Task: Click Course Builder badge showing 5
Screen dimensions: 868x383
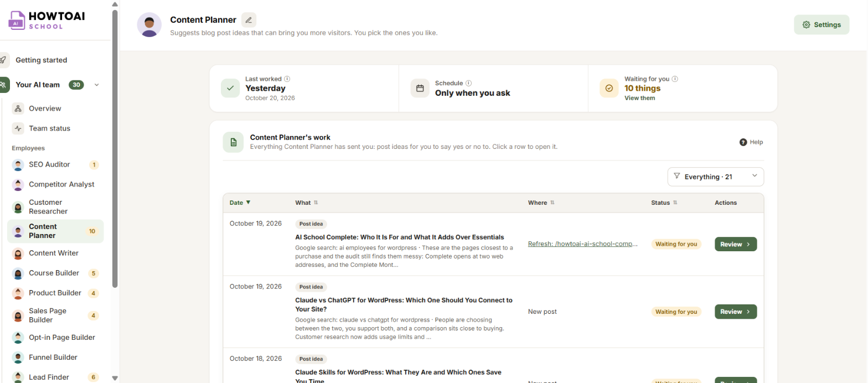Action: click(94, 273)
